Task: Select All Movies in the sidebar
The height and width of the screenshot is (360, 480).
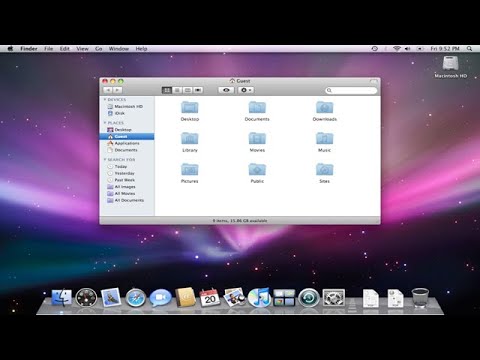Action: [x=127, y=193]
